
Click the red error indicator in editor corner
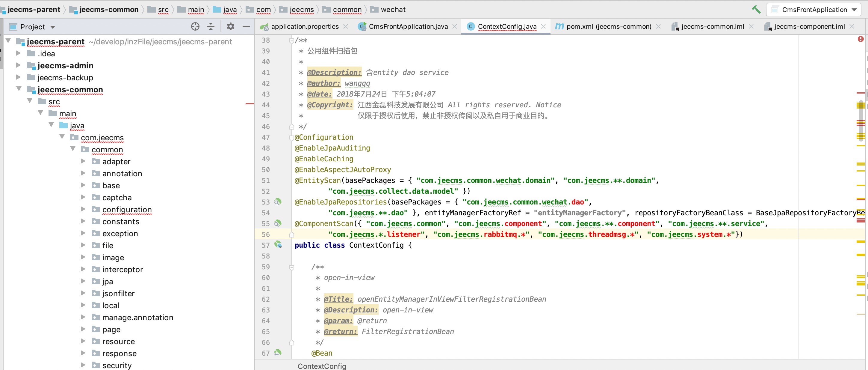pyautogui.click(x=860, y=39)
